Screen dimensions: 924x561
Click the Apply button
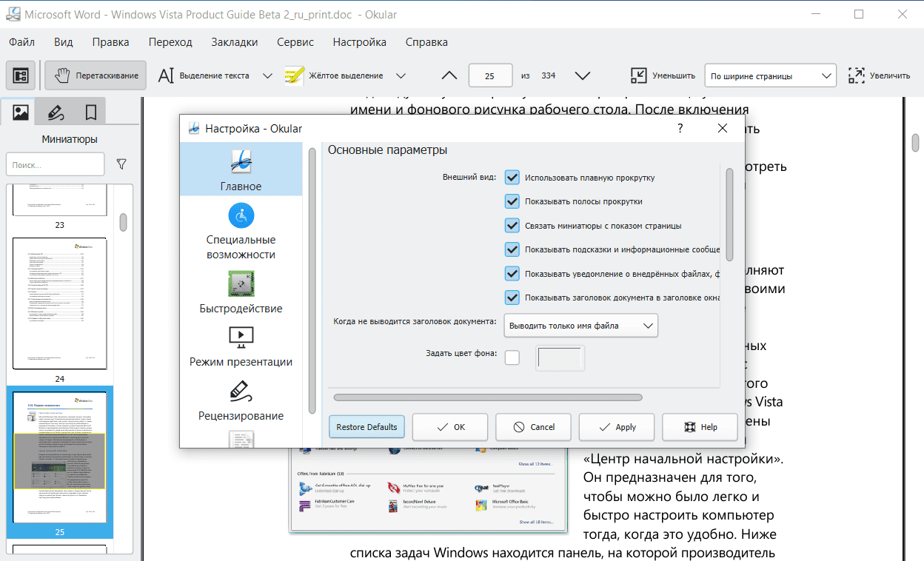[x=617, y=427]
